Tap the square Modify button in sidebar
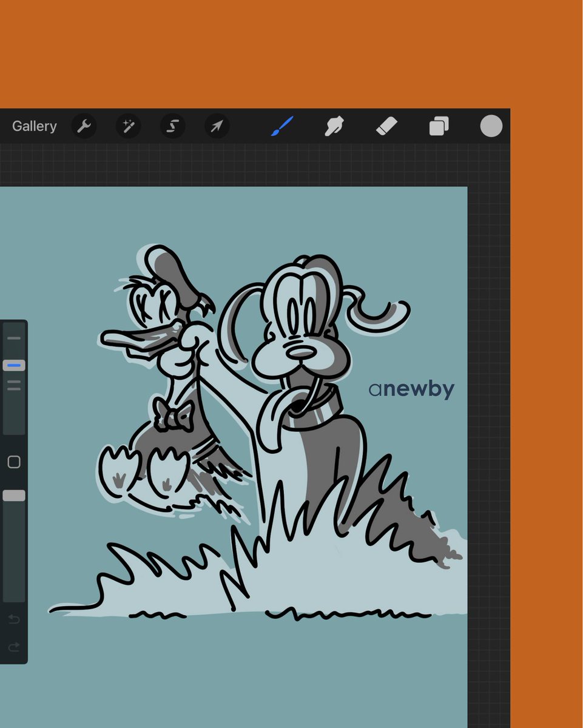583x728 pixels. coord(14,462)
